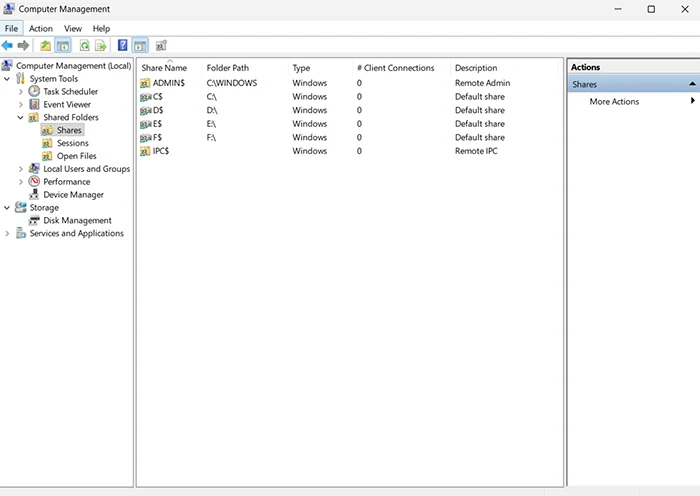Click the IPC$ share icon
This screenshot has width=700, height=496.
click(145, 151)
